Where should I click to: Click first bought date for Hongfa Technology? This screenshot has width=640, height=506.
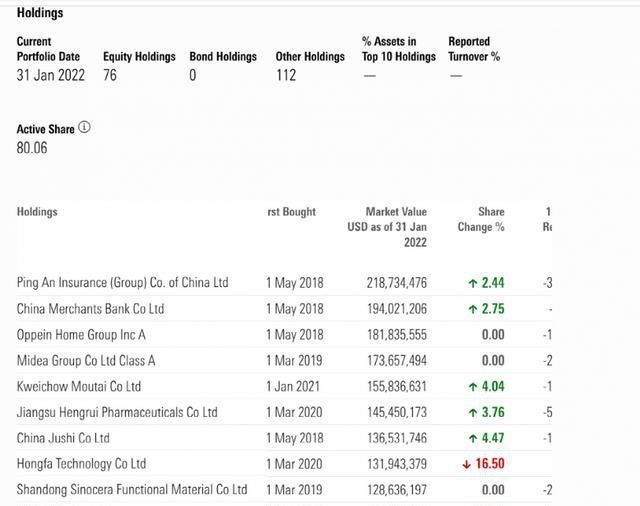294,464
